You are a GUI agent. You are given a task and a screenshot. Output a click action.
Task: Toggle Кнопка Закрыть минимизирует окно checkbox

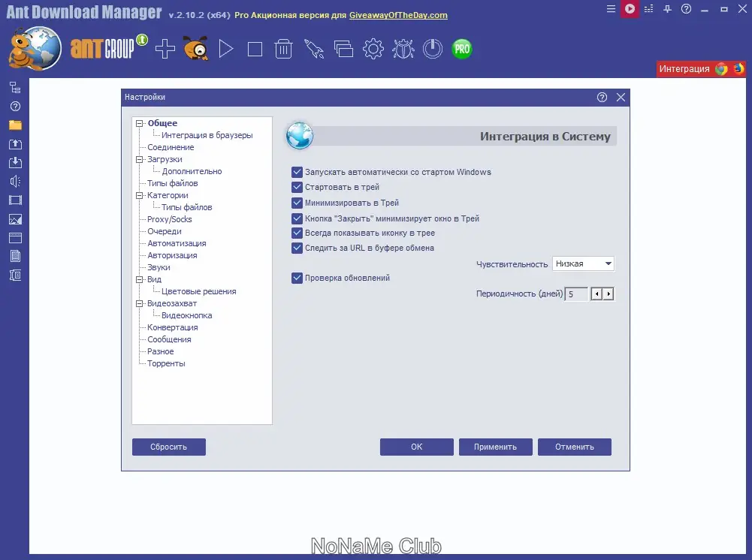click(x=297, y=218)
